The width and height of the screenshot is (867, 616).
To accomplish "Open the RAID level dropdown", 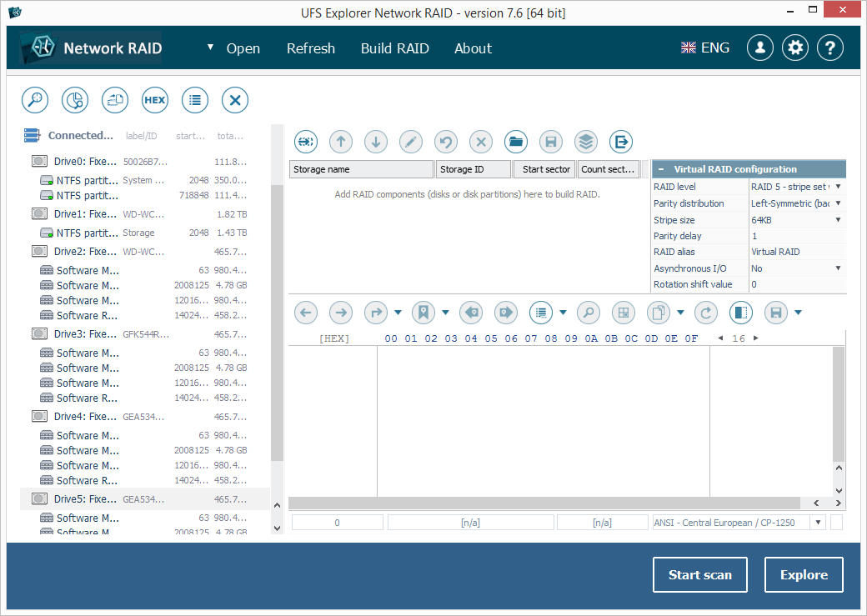I will [x=839, y=187].
